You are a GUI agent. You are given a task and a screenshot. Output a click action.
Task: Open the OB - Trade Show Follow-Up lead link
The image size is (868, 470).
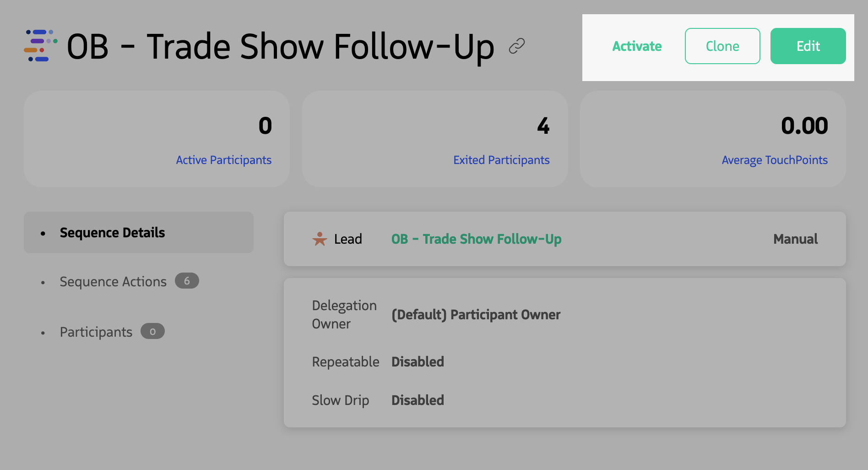click(476, 239)
